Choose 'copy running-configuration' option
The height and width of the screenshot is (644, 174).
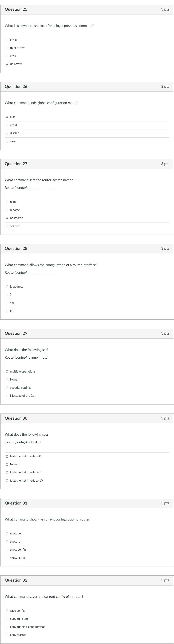point(7,627)
